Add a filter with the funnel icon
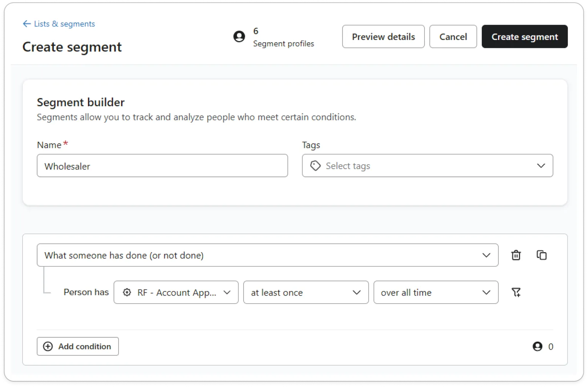588x387 pixels. (516, 292)
